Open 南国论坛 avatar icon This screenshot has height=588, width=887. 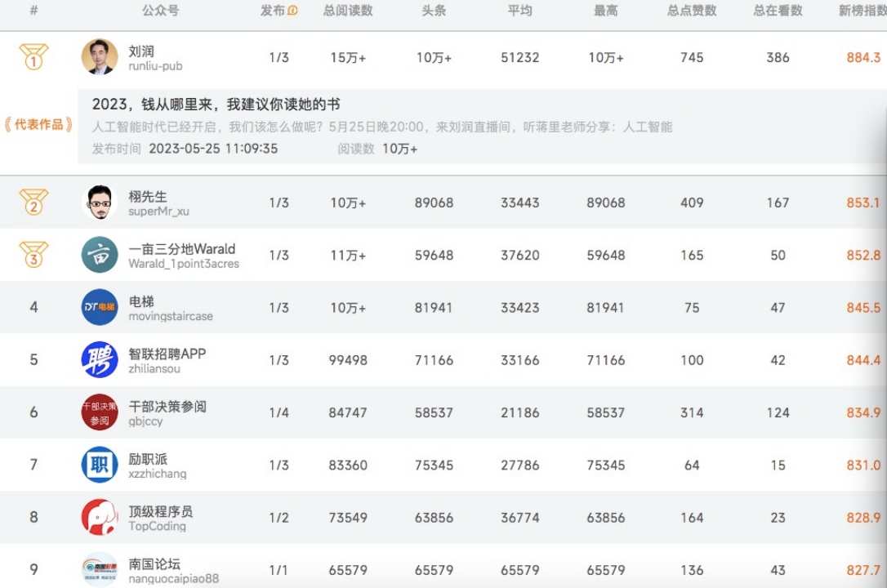pyautogui.click(x=100, y=569)
